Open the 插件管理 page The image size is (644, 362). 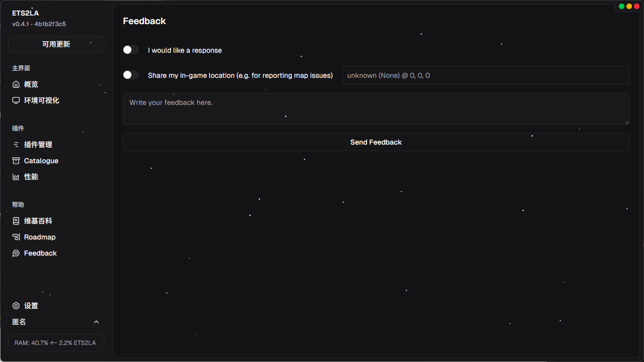(38, 145)
